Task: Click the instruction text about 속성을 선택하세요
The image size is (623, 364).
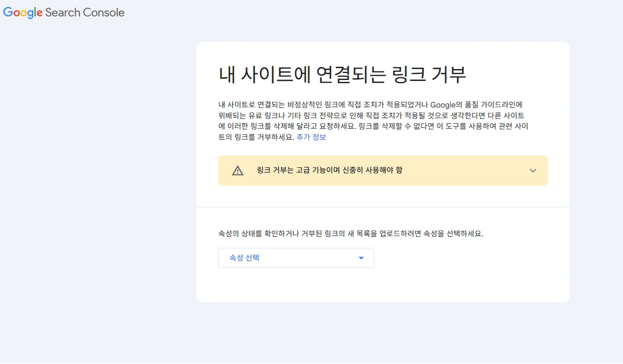Action: point(350,234)
